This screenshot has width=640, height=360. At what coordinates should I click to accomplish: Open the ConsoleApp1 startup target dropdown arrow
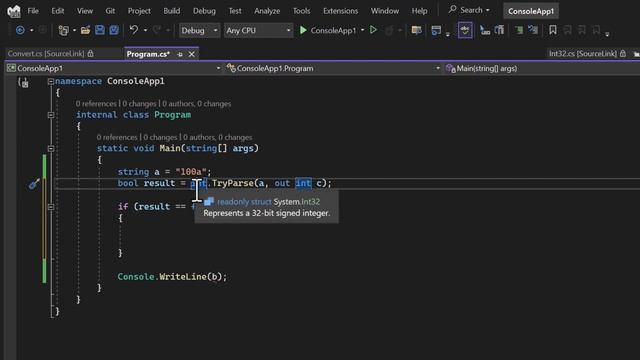[x=362, y=31]
